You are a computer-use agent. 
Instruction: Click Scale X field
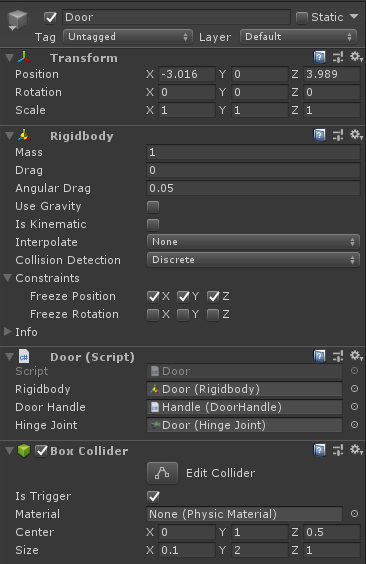(x=187, y=110)
